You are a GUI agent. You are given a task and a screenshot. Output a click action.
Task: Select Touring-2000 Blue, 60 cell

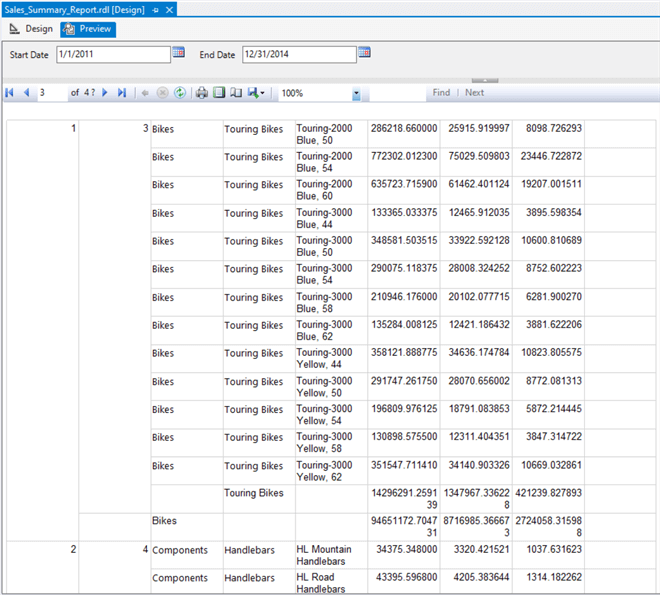coord(331,190)
